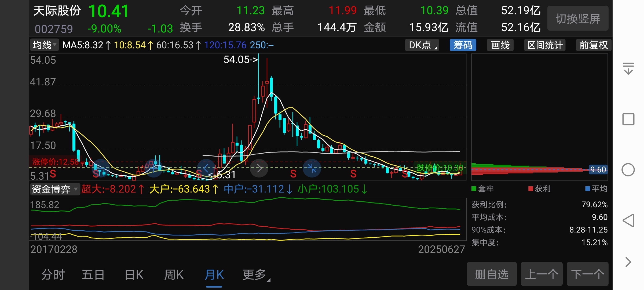Tap the 获利比例 79.62% row
Viewport: 644px width, 290px height.
[539, 205]
